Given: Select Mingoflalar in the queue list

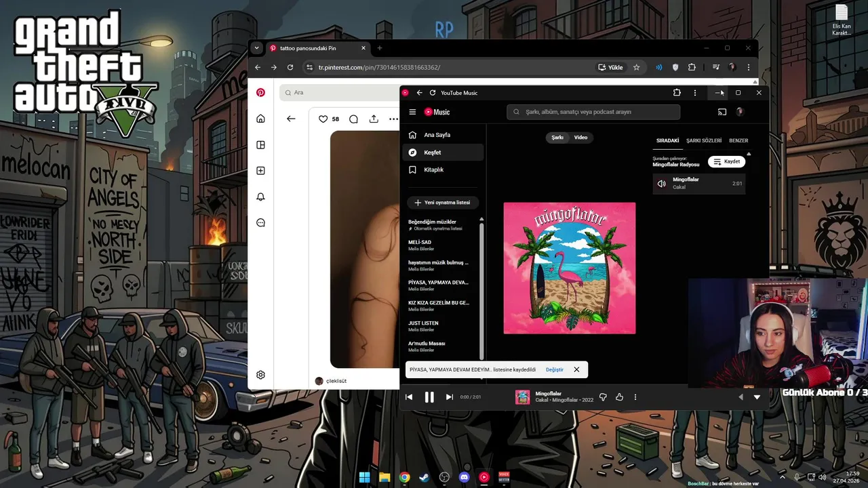Looking at the screenshot, I should pos(699,183).
